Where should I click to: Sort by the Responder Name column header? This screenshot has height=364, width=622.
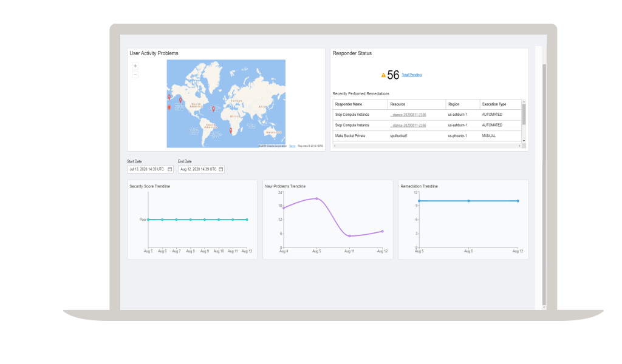coord(348,104)
